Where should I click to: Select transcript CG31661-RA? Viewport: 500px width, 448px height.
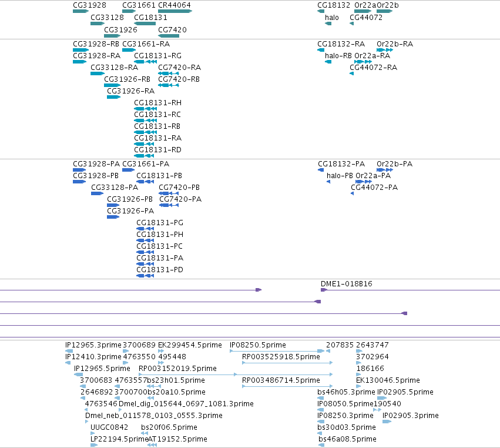tap(146, 44)
